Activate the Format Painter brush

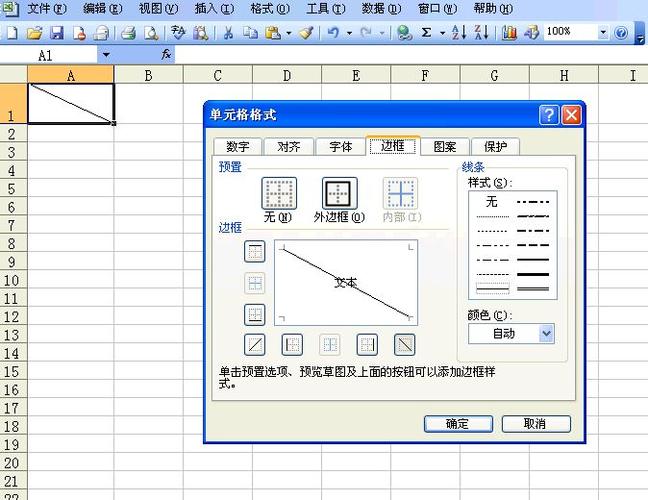[307, 33]
